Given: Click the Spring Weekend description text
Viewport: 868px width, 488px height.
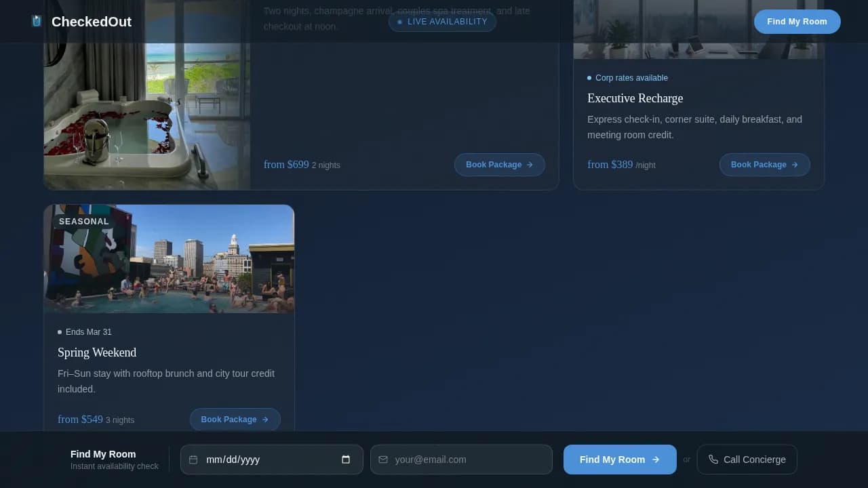Looking at the screenshot, I should 166,381.
